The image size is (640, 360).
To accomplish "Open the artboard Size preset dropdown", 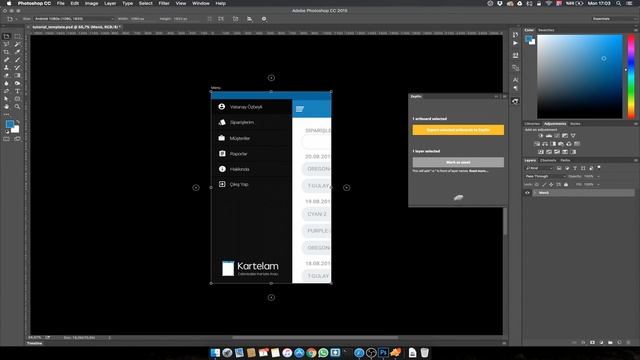I will click(x=73, y=19).
